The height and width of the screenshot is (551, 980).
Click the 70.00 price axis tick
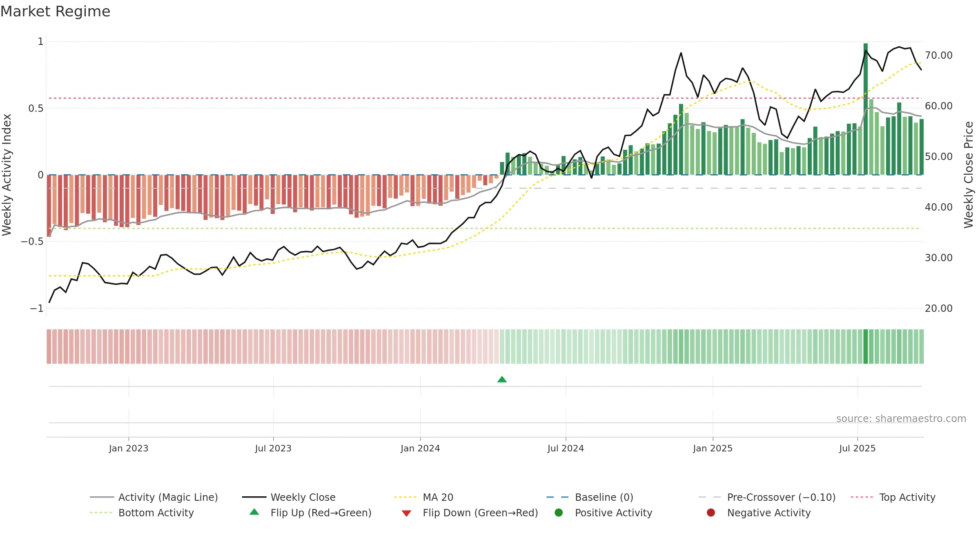coord(939,56)
